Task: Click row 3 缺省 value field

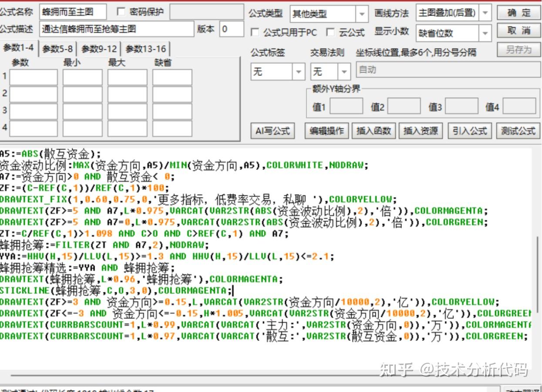Action: [172, 112]
